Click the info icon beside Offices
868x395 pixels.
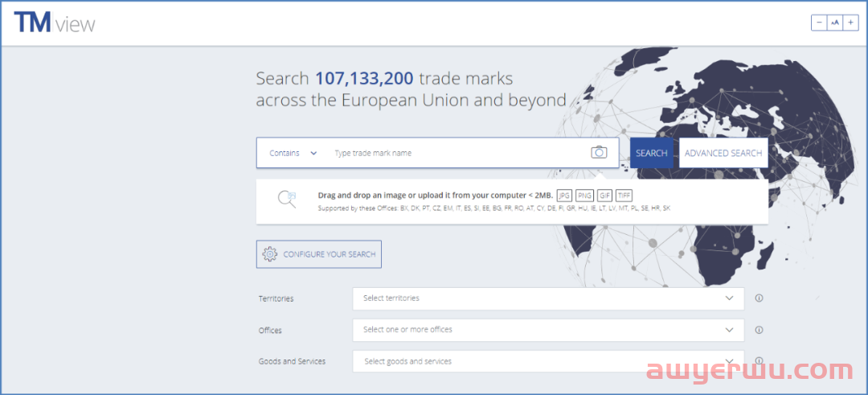coord(759,330)
